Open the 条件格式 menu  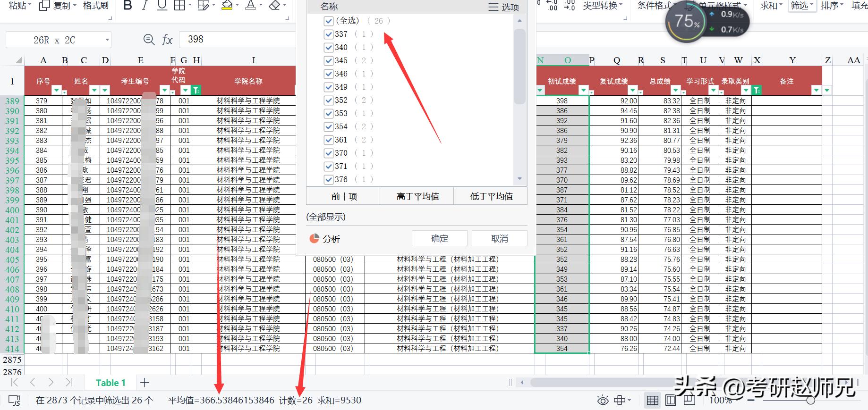click(656, 6)
